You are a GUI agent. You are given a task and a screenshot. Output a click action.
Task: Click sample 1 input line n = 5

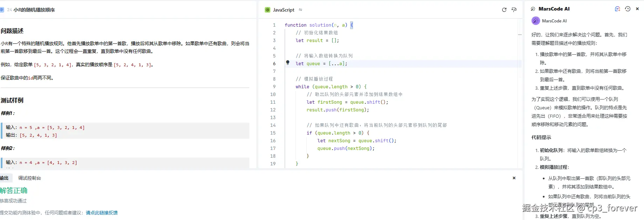click(x=45, y=128)
